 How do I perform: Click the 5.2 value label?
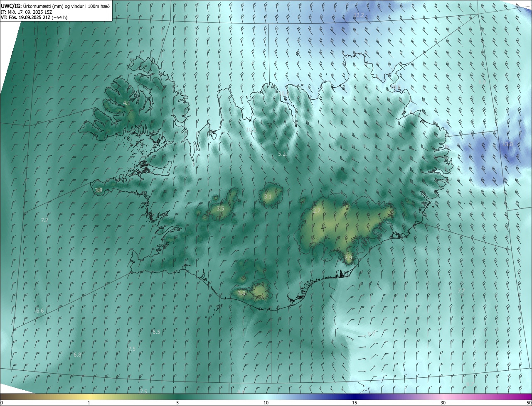coord(282,154)
